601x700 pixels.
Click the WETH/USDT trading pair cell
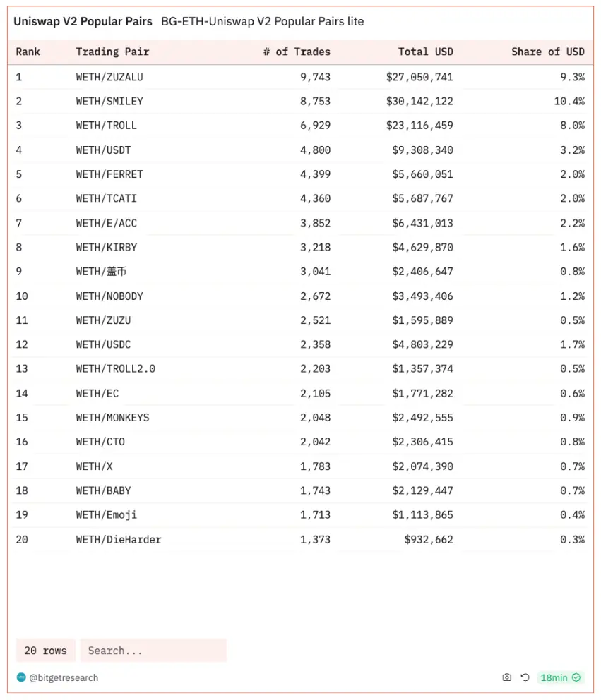[103, 150]
